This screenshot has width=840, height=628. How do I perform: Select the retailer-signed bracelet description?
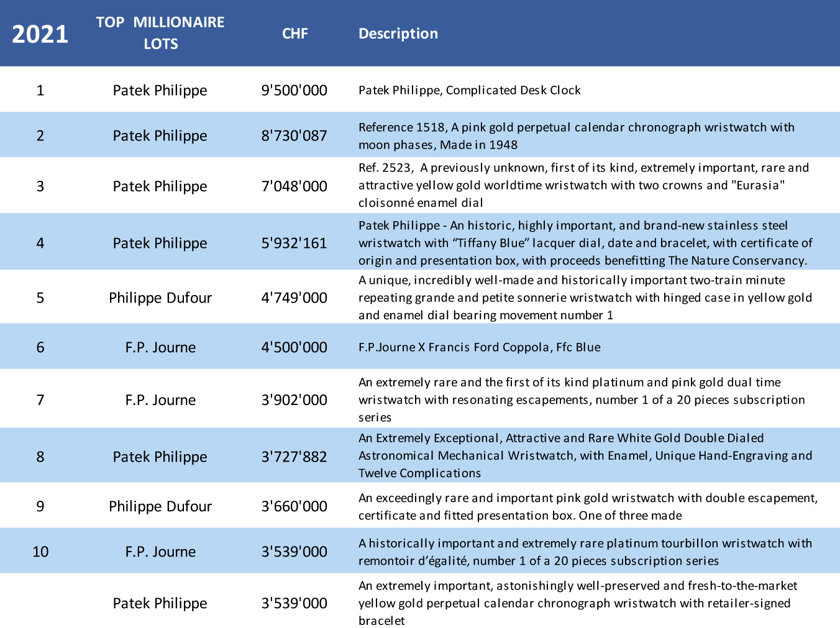point(578,603)
